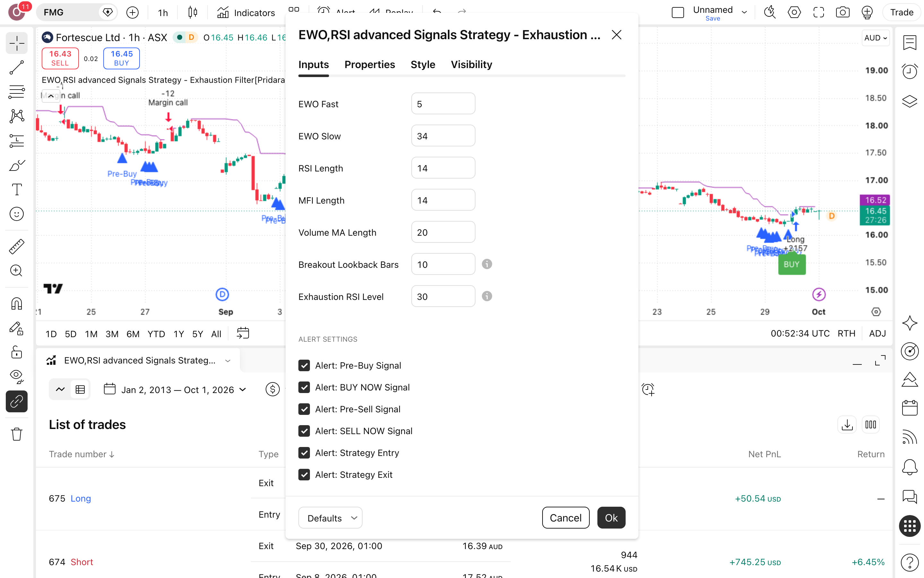Click the Trade button
924x578 pixels.
[902, 13]
